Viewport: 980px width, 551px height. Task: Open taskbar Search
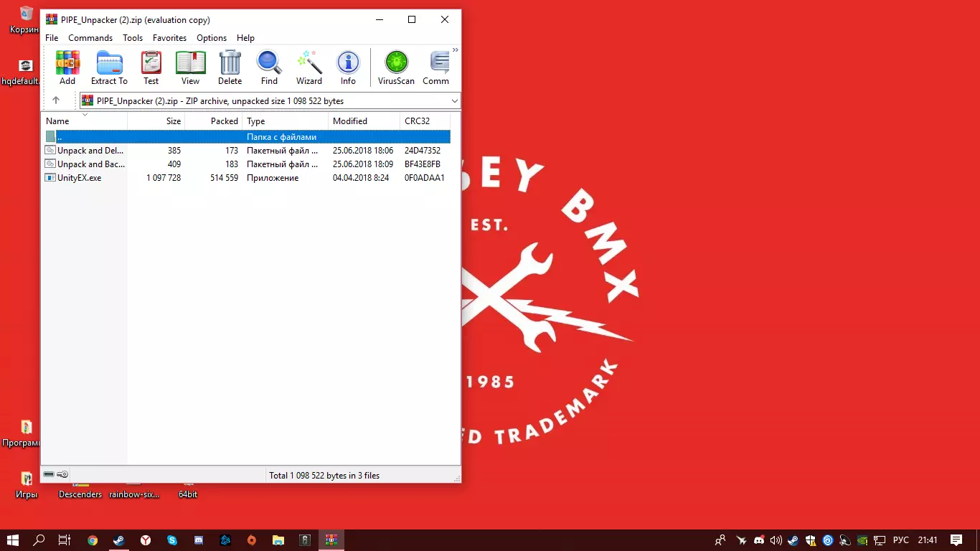(39, 540)
